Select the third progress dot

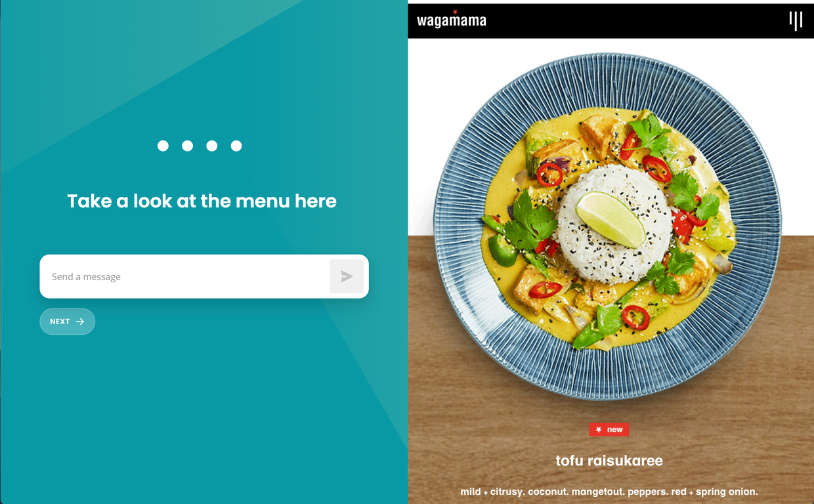[211, 146]
